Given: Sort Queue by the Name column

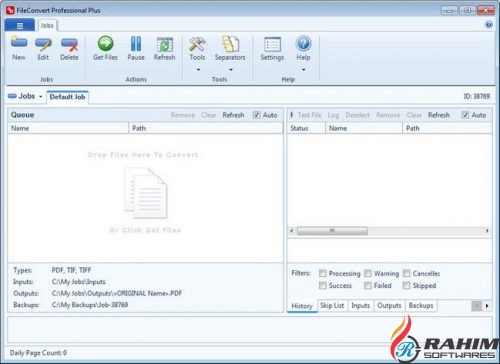Looking at the screenshot, I should click(x=68, y=128).
